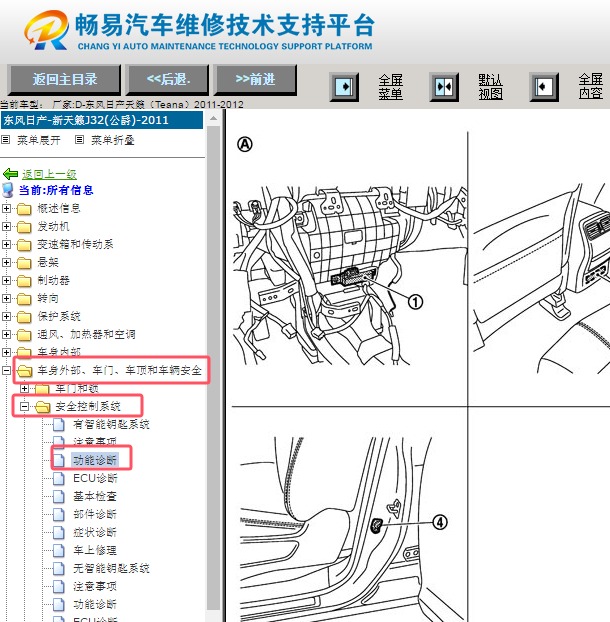Open the 车上修理 tree entry
This screenshot has height=622, width=610.
(x=95, y=550)
